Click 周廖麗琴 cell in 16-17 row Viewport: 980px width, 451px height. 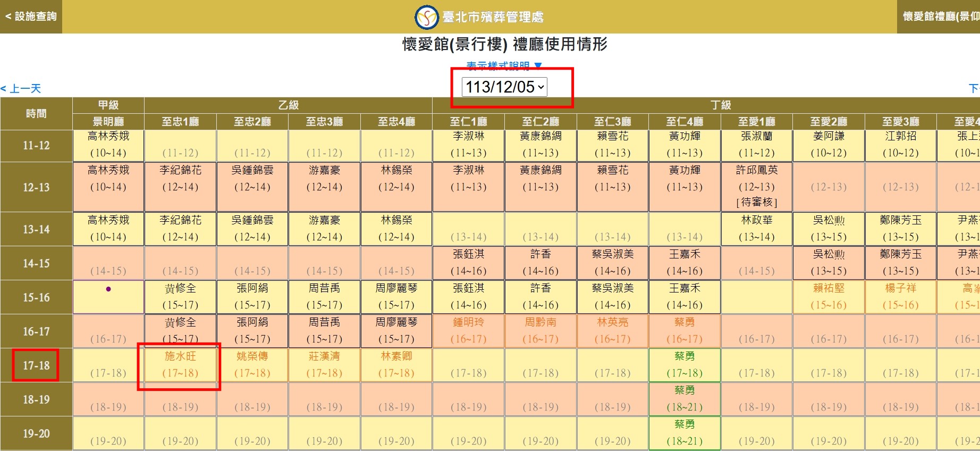[x=396, y=331]
